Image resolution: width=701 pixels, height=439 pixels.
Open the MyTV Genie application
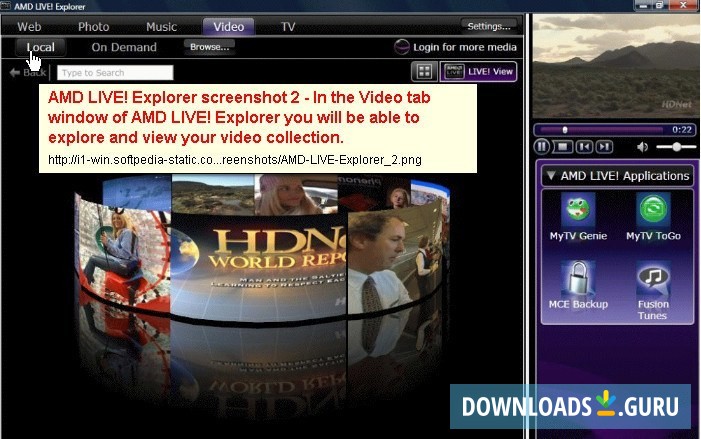click(578, 217)
